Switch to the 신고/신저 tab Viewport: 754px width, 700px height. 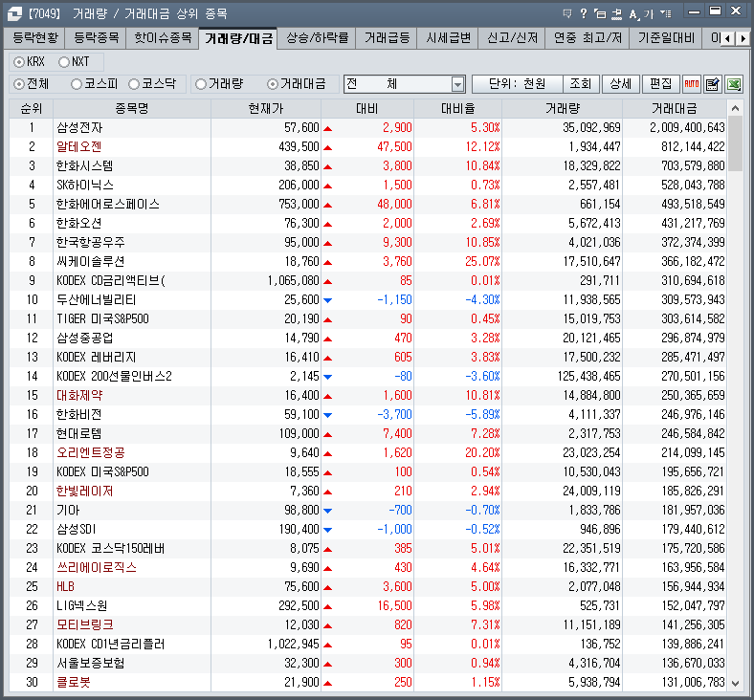pos(512,38)
